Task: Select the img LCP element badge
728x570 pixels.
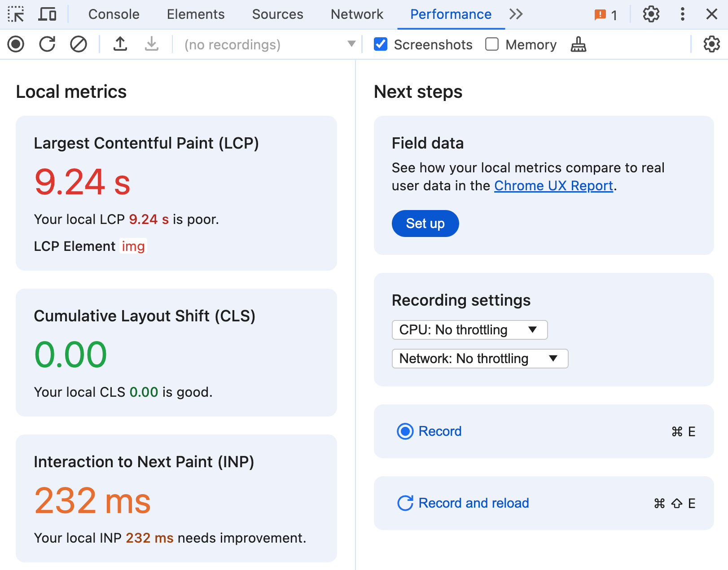Action: pos(133,246)
